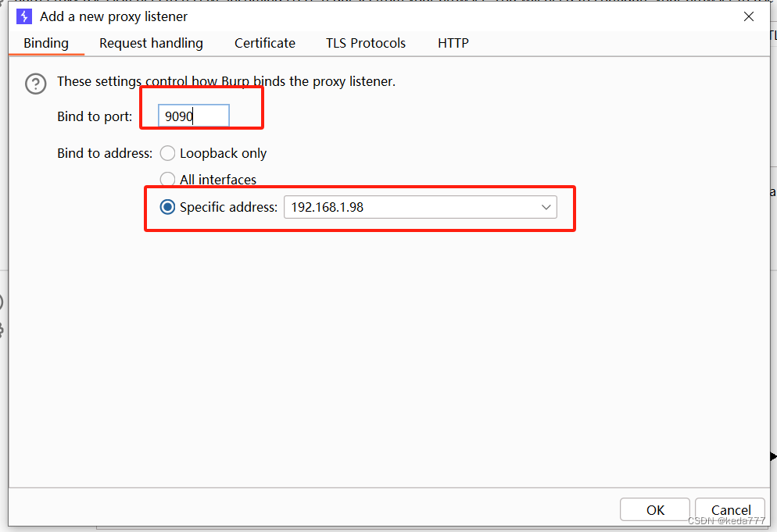Open the Request handling tab
The width and height of the screenshot is (777, 532).
point(151,43)
